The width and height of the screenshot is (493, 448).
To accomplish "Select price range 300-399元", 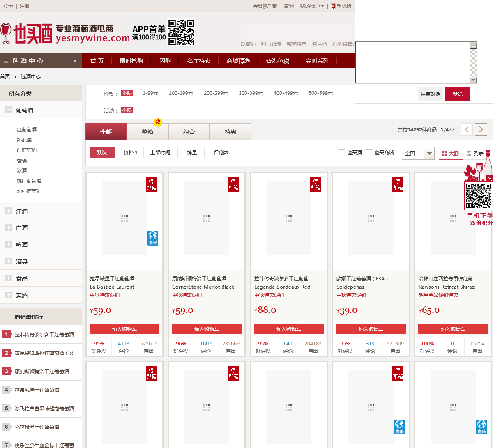I will click(x=251, y=93).
